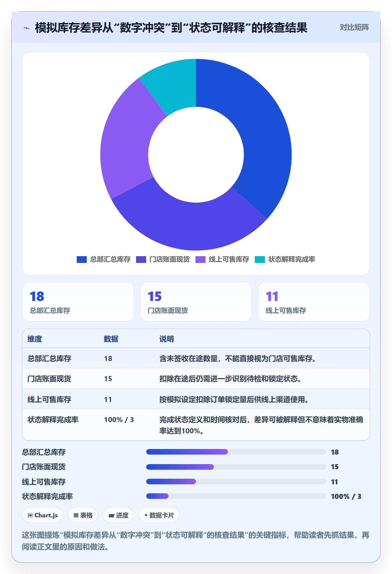Click the main title heading text

(x=171, y=28)
